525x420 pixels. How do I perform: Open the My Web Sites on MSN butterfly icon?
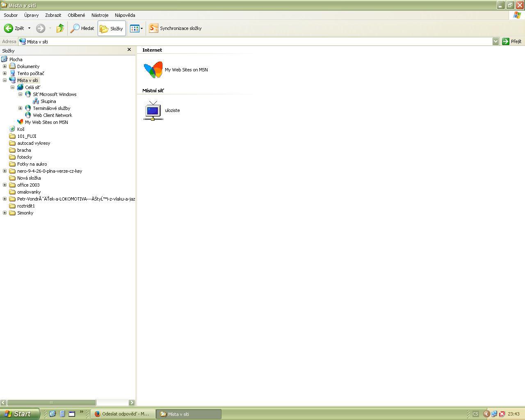(x=153, y=70)
